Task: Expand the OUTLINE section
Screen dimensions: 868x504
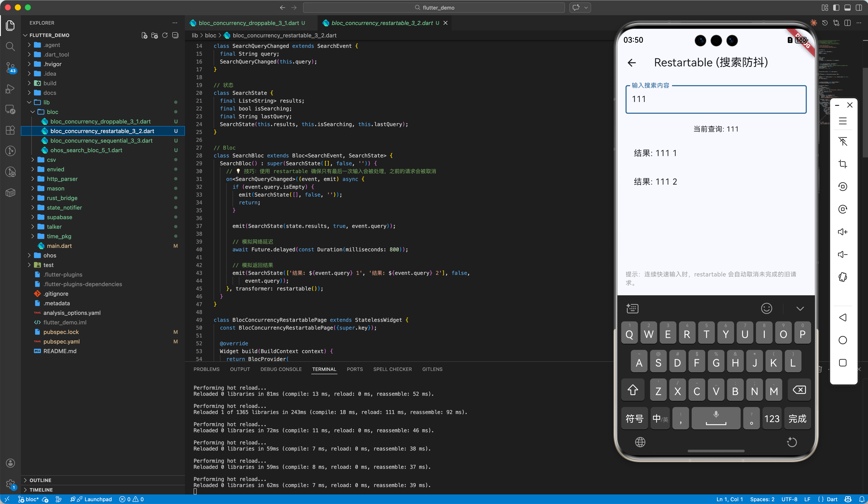Action: 40,480
